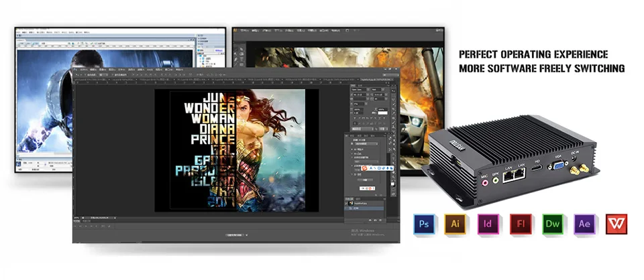
Task: Click the small button below the middle panel's options
Action: click(x=365, y=180)
